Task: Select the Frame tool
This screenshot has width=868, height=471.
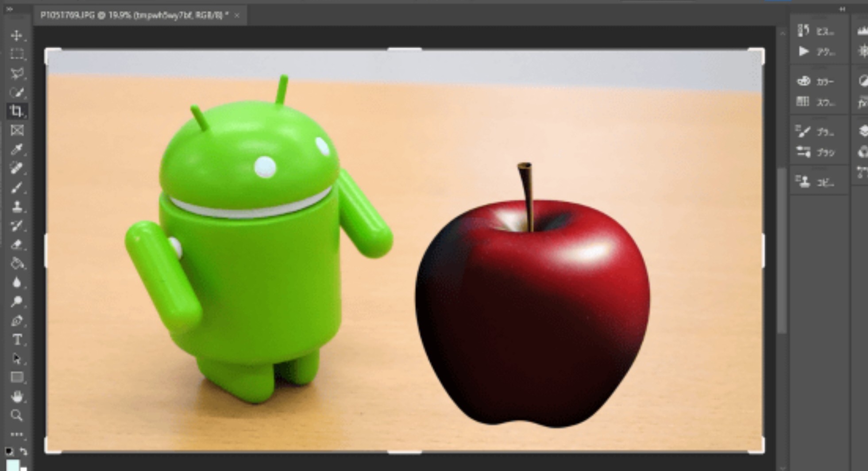Action: tap(17, 130)
